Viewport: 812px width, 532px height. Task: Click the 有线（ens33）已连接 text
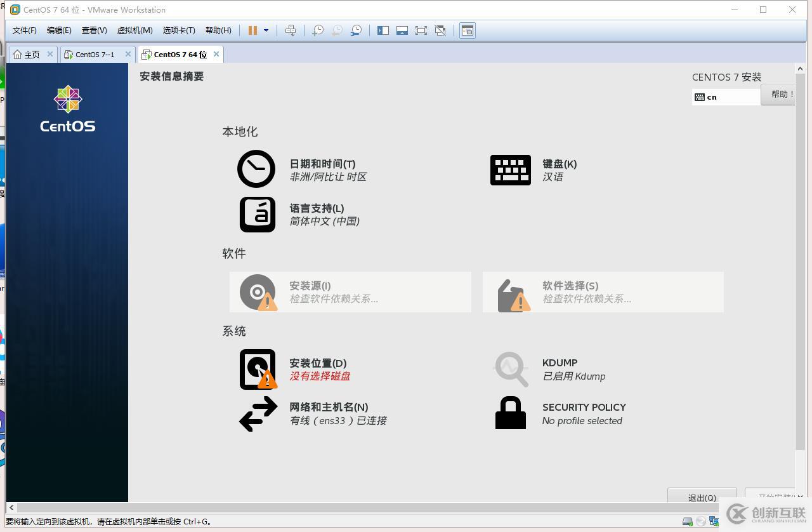pyautogui.click(x=338, y=420)
